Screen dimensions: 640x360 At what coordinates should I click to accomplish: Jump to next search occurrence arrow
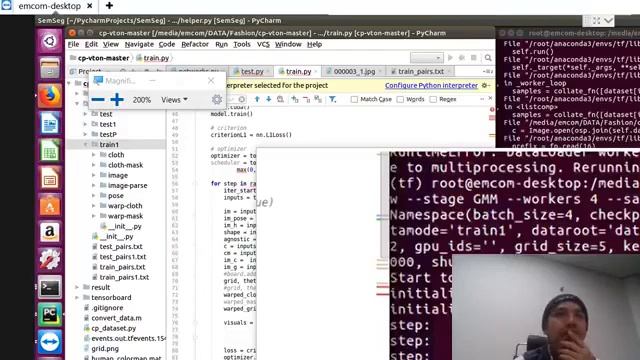tap(269, 99)
